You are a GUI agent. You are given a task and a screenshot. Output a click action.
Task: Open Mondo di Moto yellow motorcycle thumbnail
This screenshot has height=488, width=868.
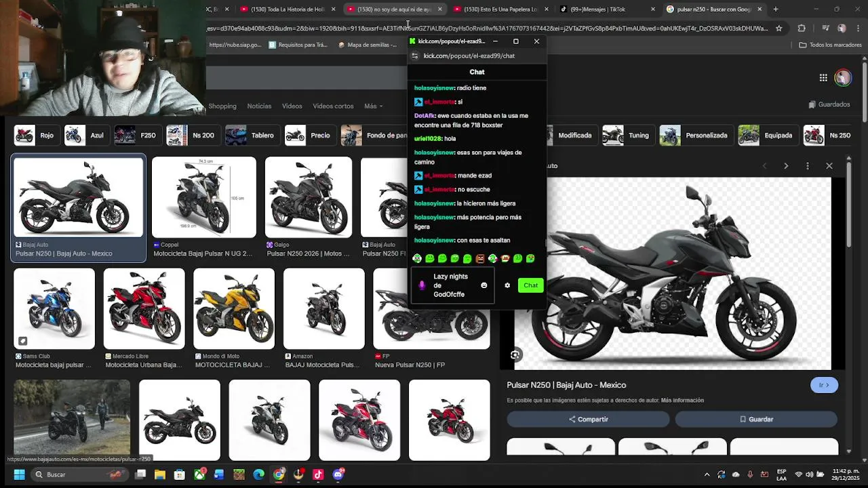(234, 309)
